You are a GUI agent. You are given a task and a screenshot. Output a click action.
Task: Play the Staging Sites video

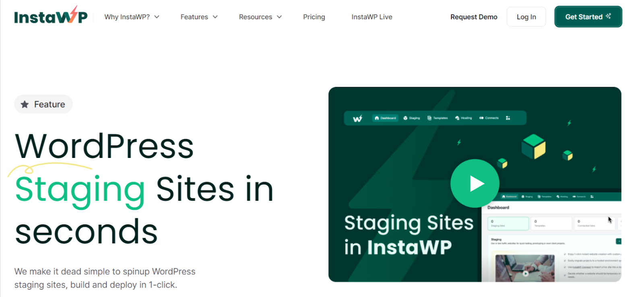pyautogui.click(x=475, y=183)
